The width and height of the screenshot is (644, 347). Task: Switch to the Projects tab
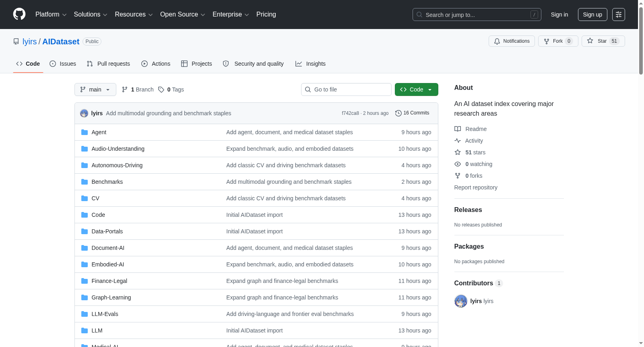tap(196, 64)
